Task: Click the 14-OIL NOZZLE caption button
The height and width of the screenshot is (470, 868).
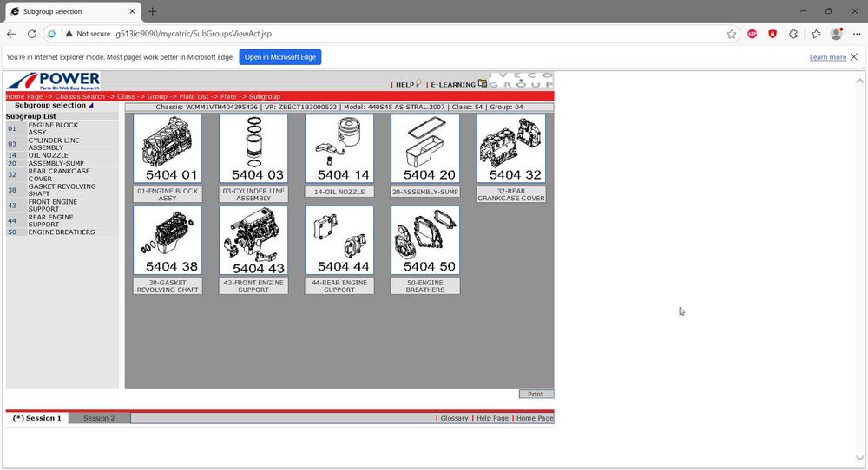Action: pos(339,192)
